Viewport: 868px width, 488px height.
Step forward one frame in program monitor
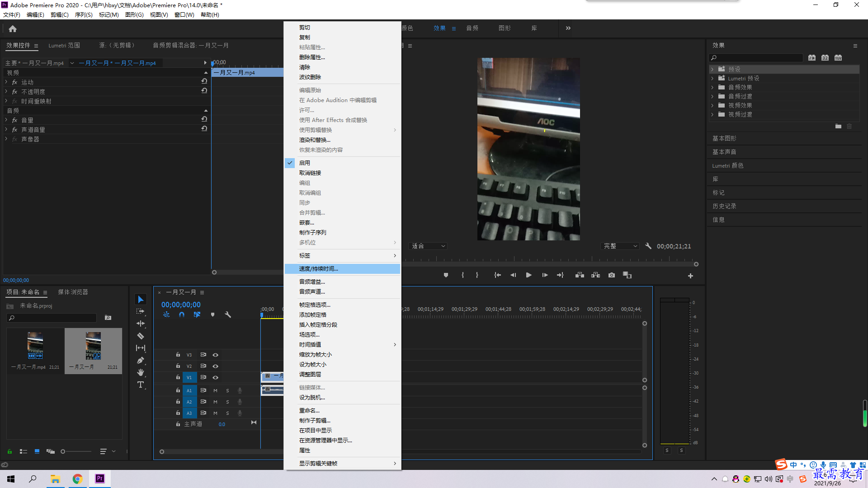point(545,275)
